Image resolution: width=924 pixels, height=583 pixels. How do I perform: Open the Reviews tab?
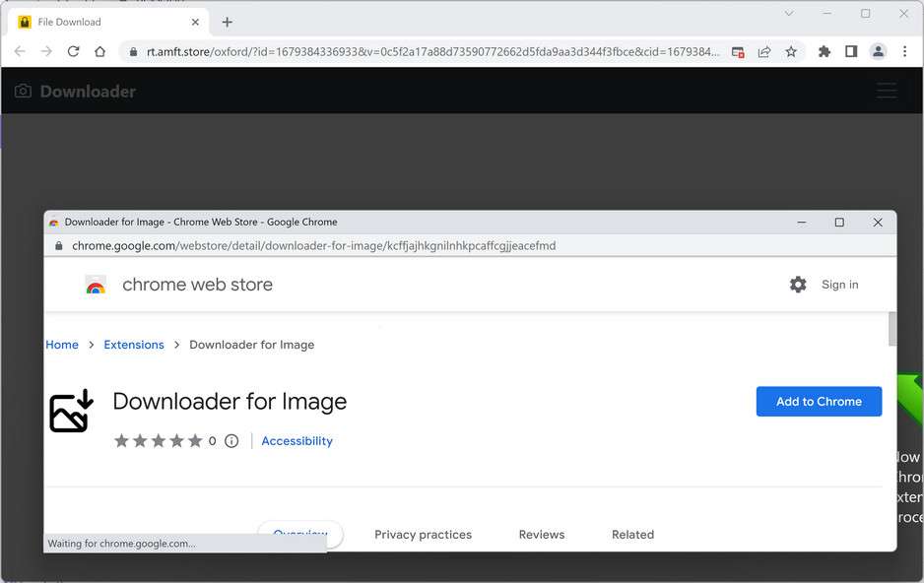point(542,535)
